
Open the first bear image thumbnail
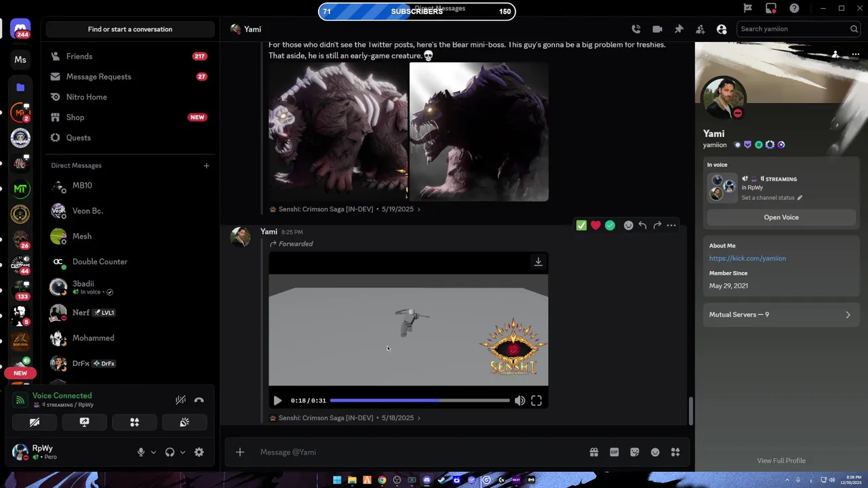click(338, 131)
